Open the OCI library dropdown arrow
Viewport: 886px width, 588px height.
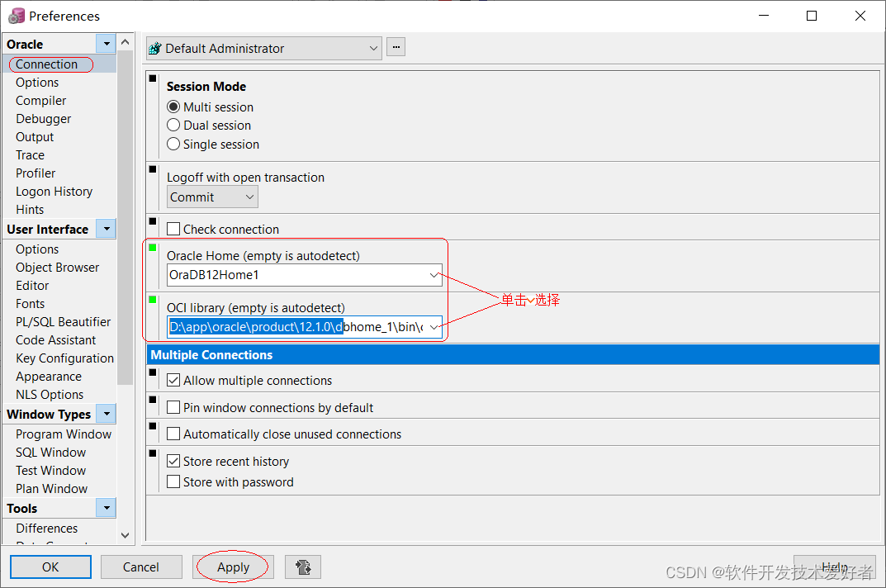pyautogui.click(x=434, y=327)
